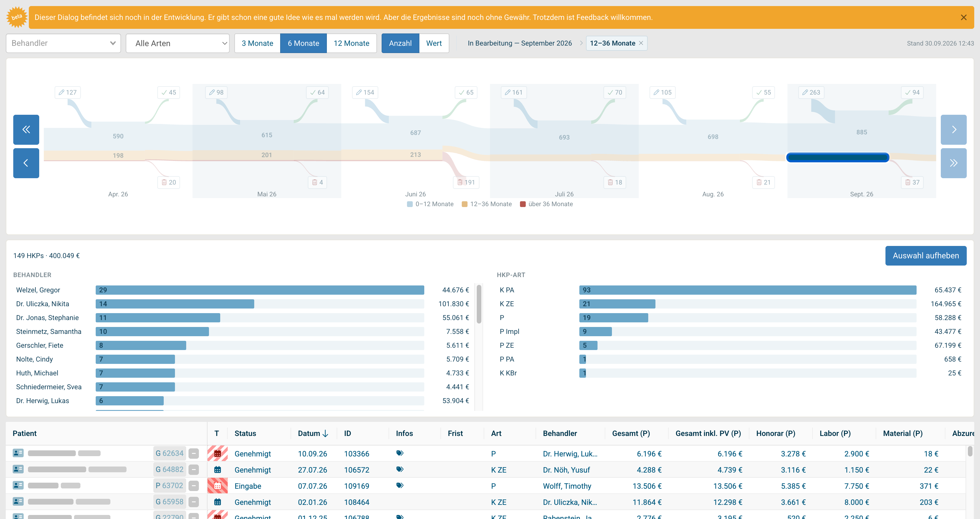980x519 pixels.
Task: Select the 6 Monate range
Action: point(303,43)
